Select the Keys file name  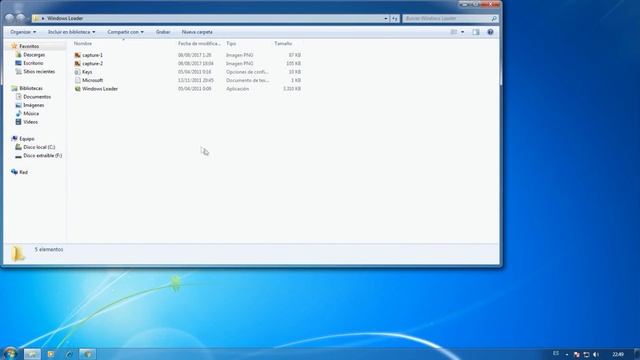tap(87, 72)
